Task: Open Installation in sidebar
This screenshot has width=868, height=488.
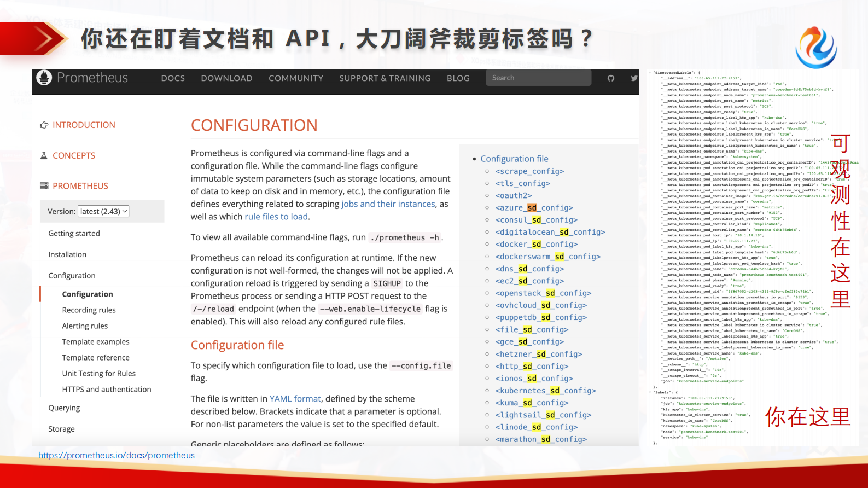Action: click(67, 254)
